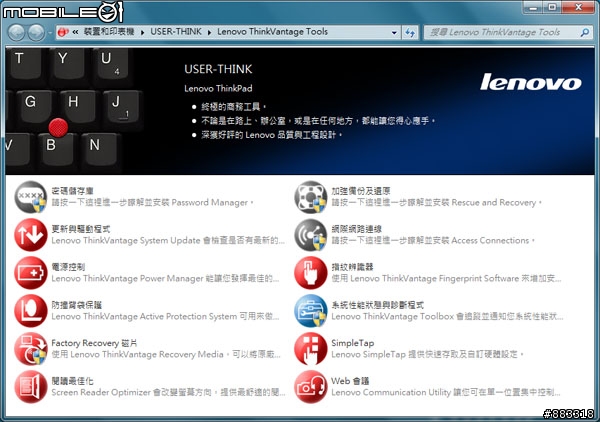Image resolution: width=600 pixels, height=422 pixels.
Task: Open the 更新與驅動程式 link
Action: coord(81,229)
